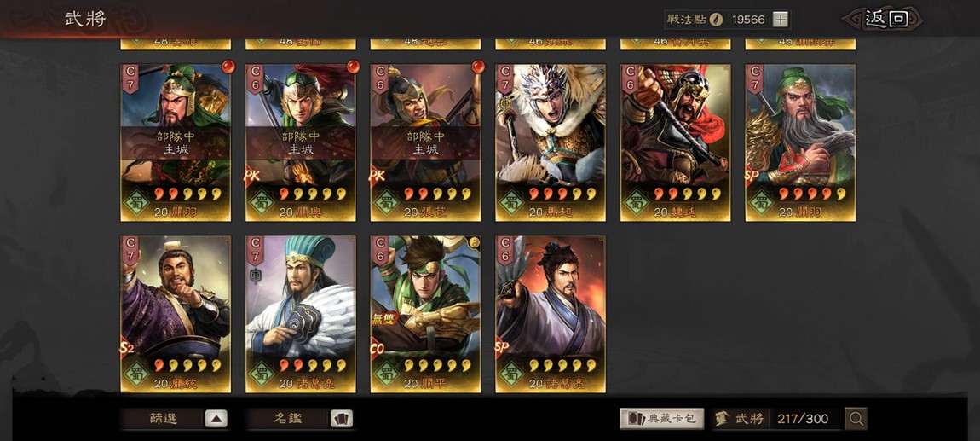Click the 無雙 badge on 關平 card
The image size is (980, 441).
pos(384,320)
